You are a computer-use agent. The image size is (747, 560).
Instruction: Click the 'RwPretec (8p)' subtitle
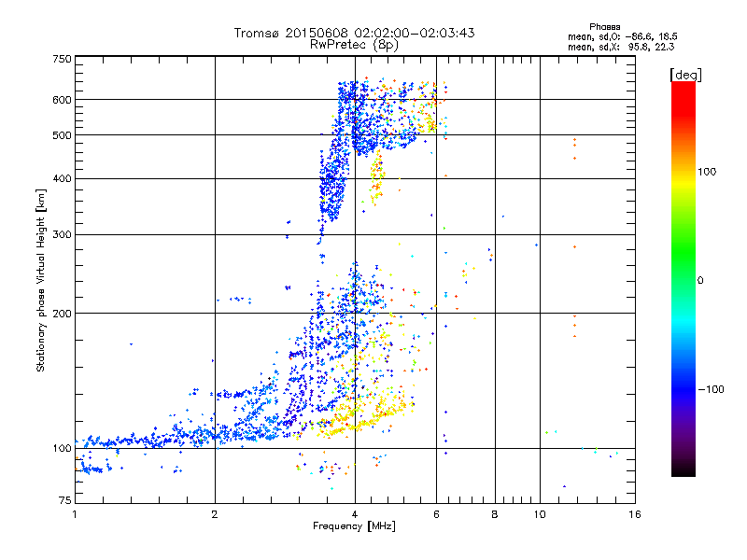point(354,45)
